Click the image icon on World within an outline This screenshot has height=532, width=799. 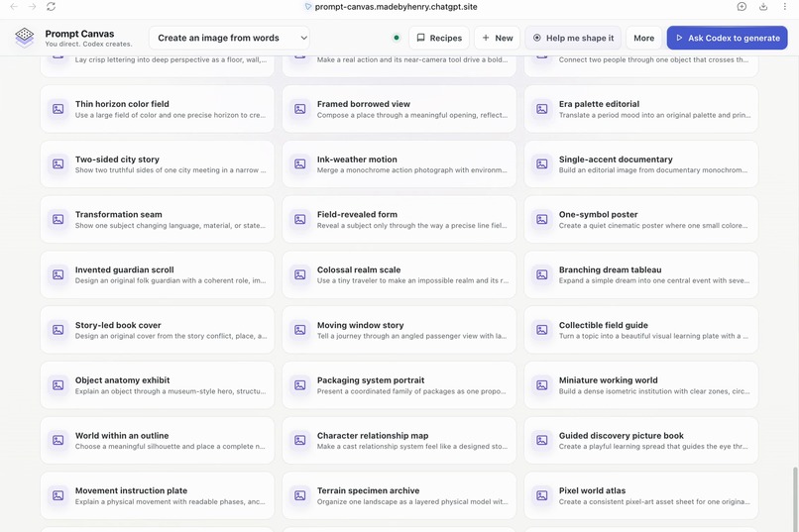point(58,441)
